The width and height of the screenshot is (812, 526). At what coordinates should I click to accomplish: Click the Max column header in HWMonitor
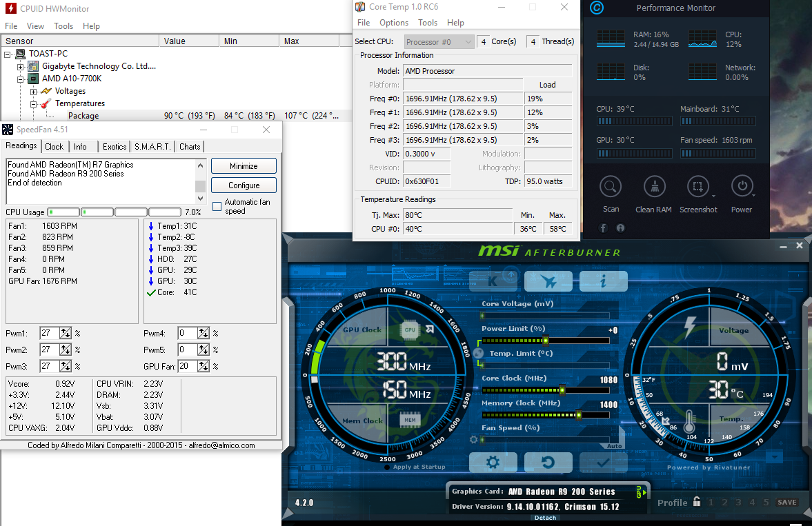309,41
